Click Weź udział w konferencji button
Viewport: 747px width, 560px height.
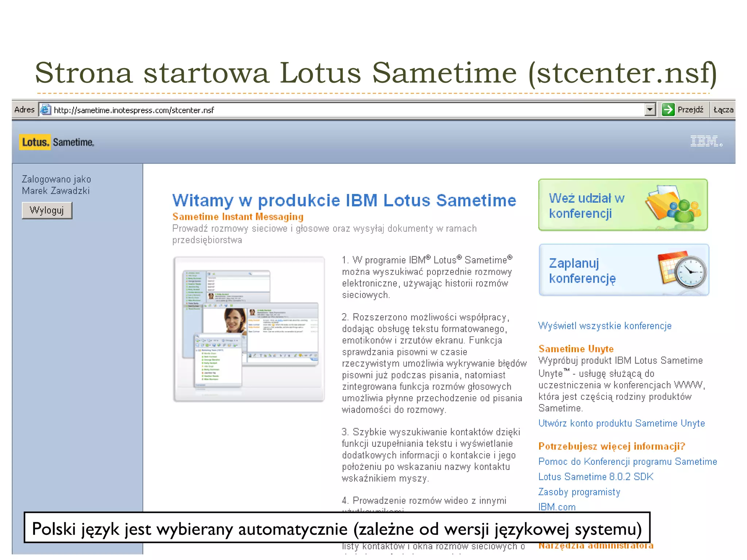point(623,205)
